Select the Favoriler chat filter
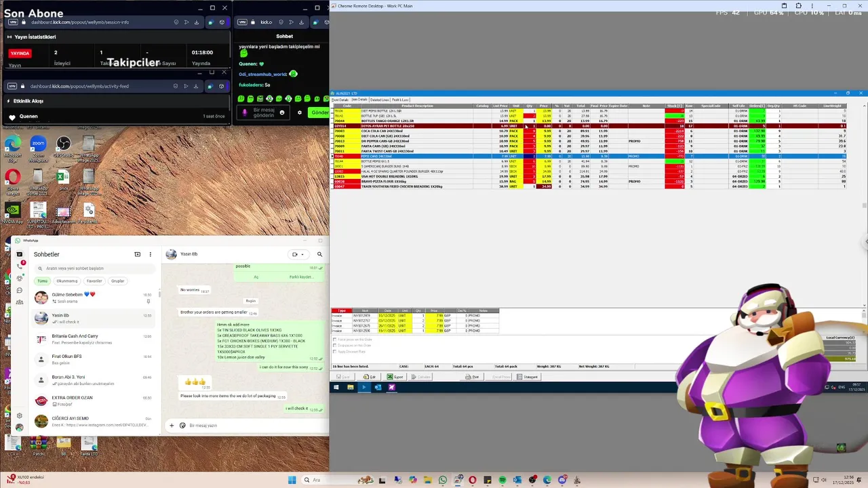The width and height of the screenshot is (868, 488). 94,281
